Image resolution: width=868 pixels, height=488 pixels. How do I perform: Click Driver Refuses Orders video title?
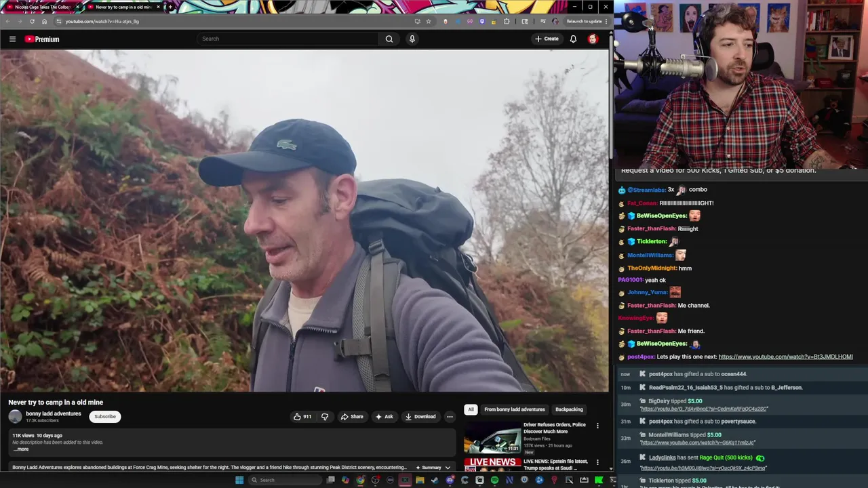(x=555, y=428)
